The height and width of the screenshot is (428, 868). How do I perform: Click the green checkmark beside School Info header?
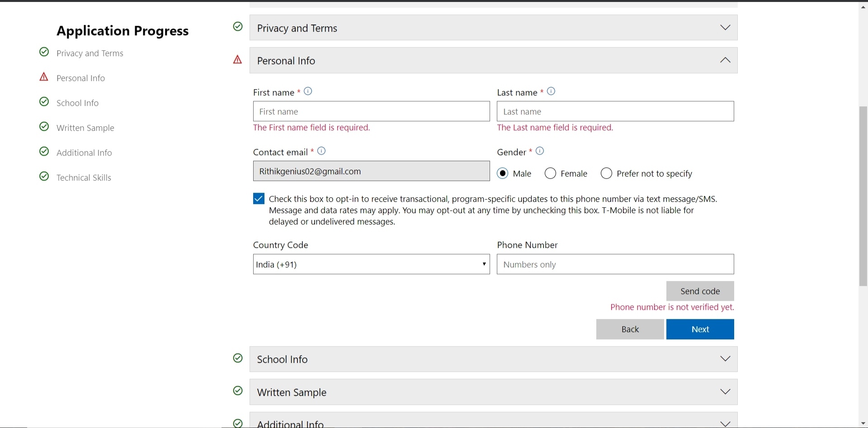[238, 358]
